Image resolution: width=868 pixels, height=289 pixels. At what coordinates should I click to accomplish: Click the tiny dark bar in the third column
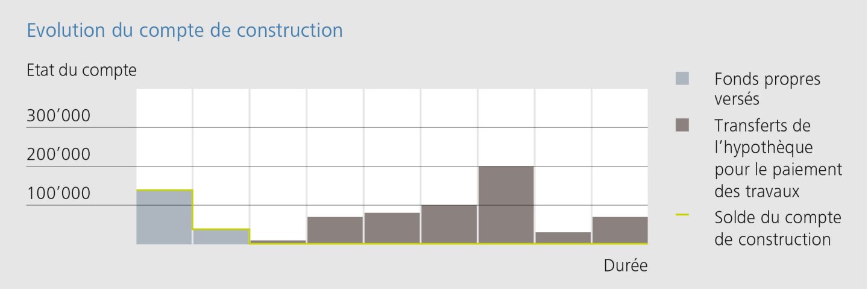tap(278, 241)
